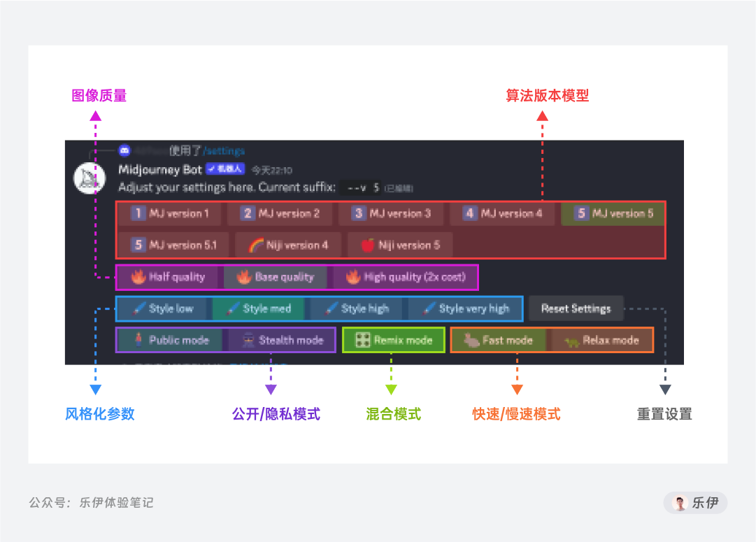Click the number 1 icon on MJ version 1

click(x=138, y=213)
